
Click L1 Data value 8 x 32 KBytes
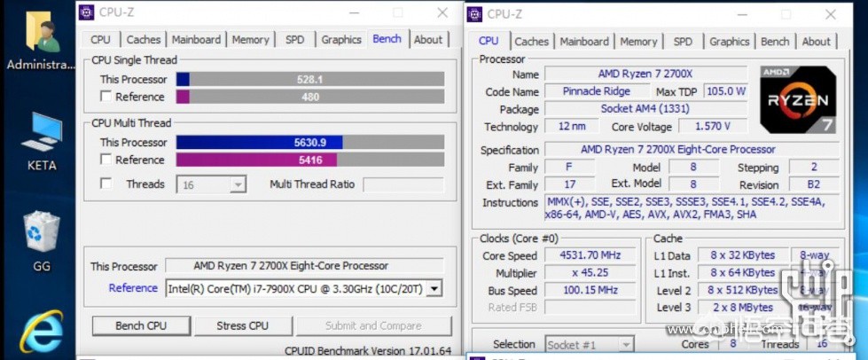[x=743, y=255]
